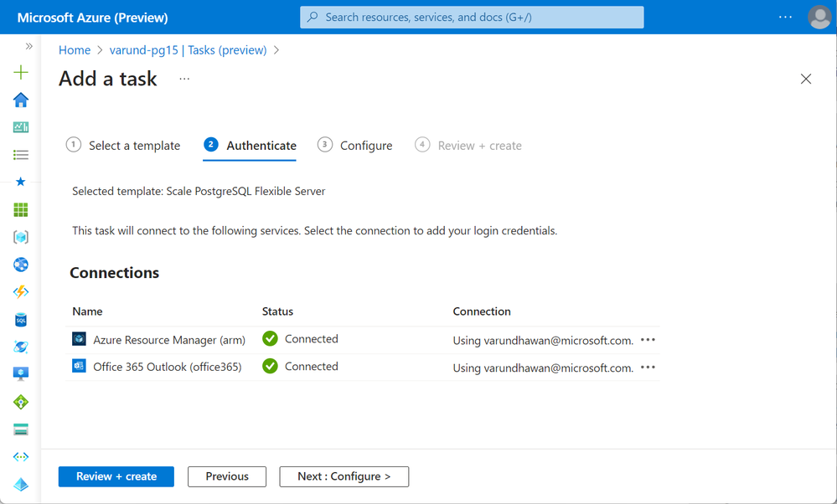Open All resources green grid icon
The image size is (837, 504).
(x=21, y=209)
